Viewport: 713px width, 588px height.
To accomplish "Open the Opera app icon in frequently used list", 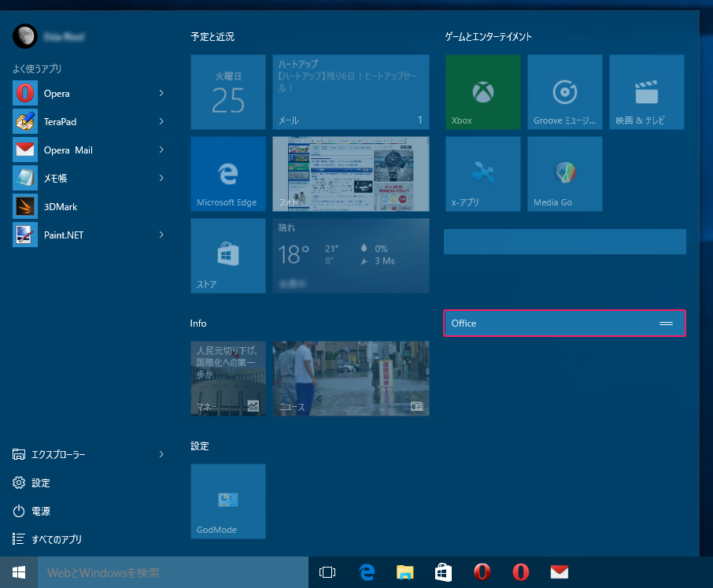I will (25, 93).
